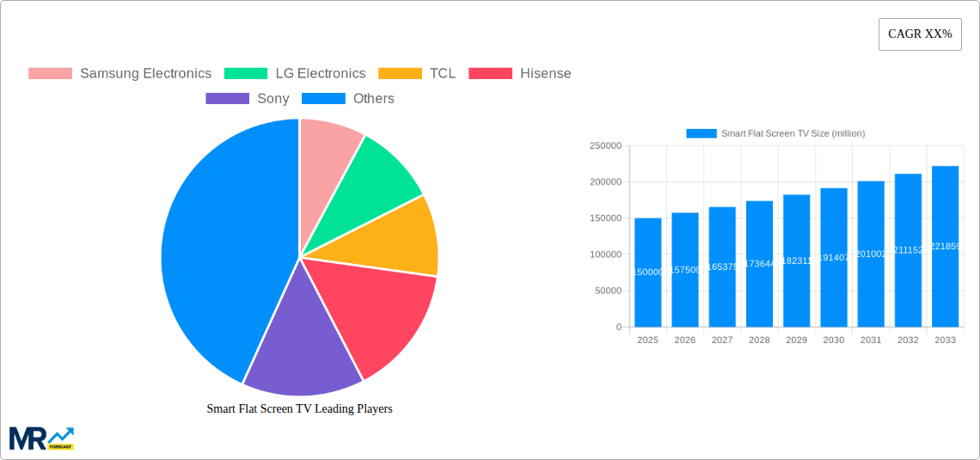The height and width of the screenshot is (460, 980).
Task: Click the blue Others color swatch
Action: 324,98
